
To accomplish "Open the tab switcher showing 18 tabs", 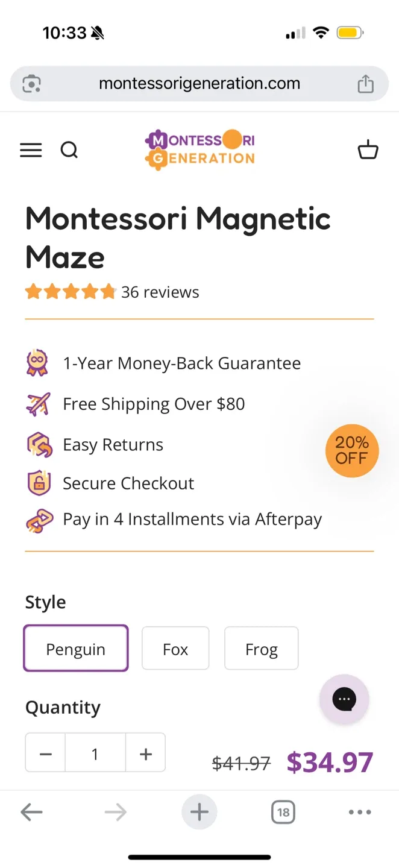I will coord(283,812).
